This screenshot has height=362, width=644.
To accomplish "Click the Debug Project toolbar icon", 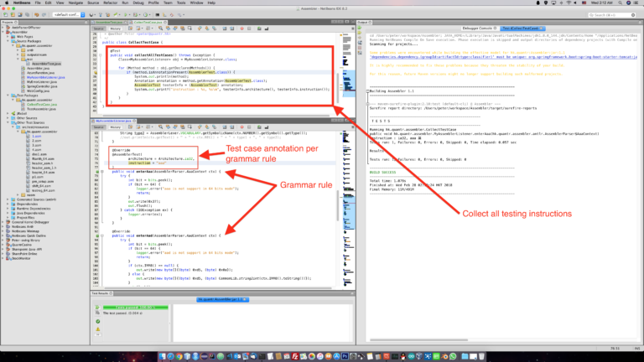I will 135,15.
